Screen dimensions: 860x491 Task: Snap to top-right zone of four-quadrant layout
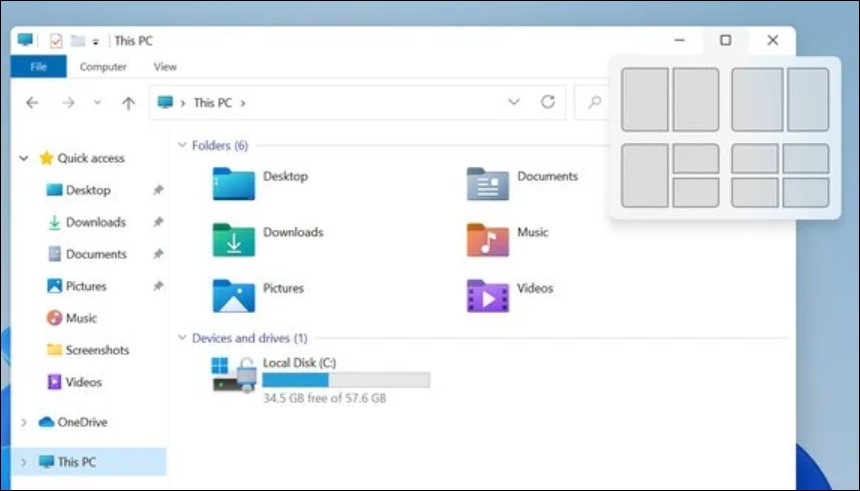pyautogui.click(x=806, y=158)
